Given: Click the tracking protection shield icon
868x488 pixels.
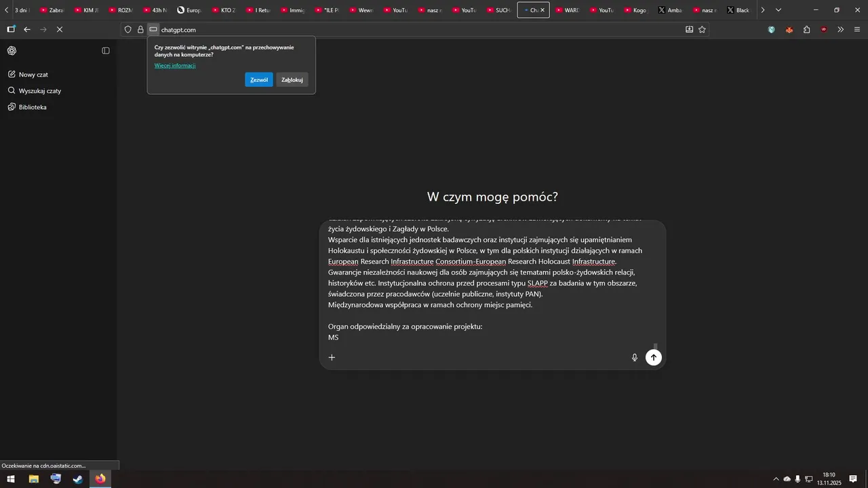Looking at the screenshot, I should click(127, 30).
